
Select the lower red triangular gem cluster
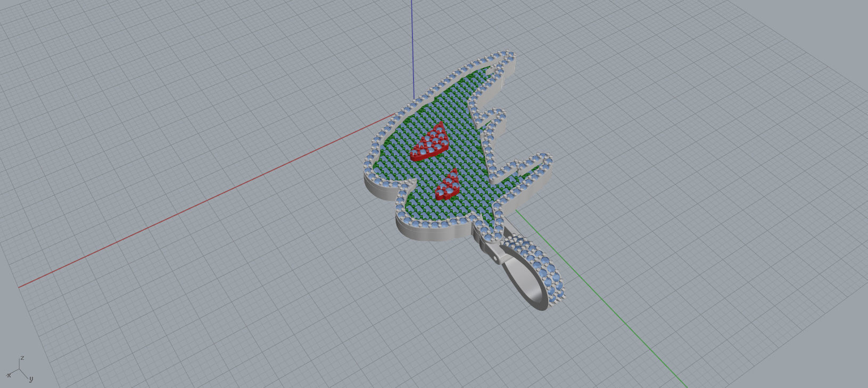coord(448,185)
